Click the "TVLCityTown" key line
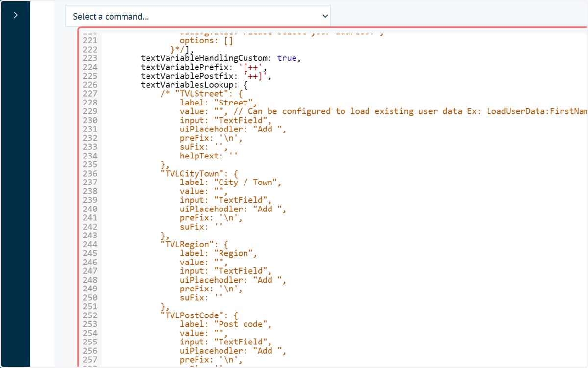The width and height of the screenshot is (588, 368). click(x=199, y=174)
